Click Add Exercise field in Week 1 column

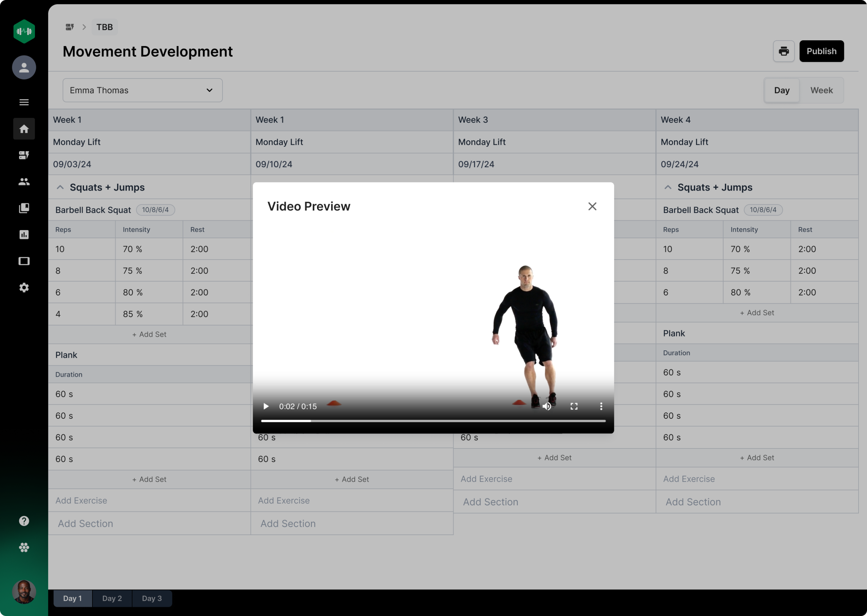pos(149,500)
